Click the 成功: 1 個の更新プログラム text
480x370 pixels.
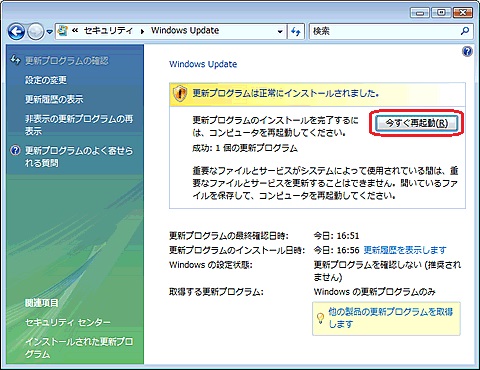tap(245, 148)
